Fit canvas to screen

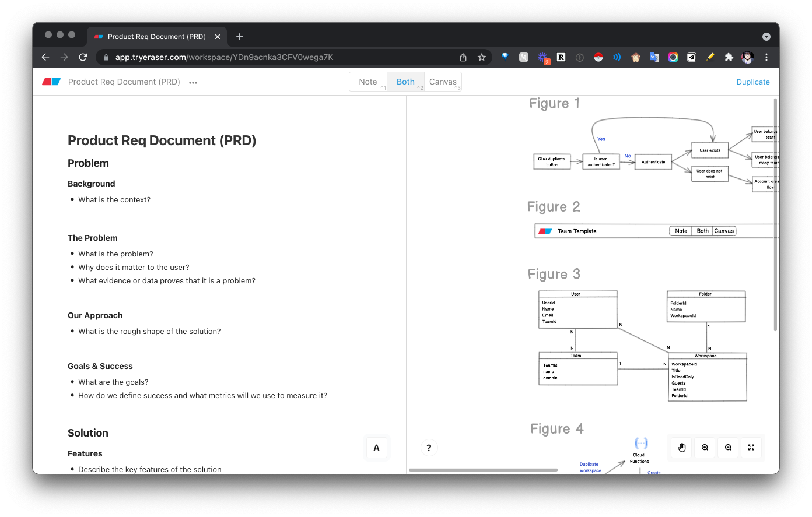[751, 448]
